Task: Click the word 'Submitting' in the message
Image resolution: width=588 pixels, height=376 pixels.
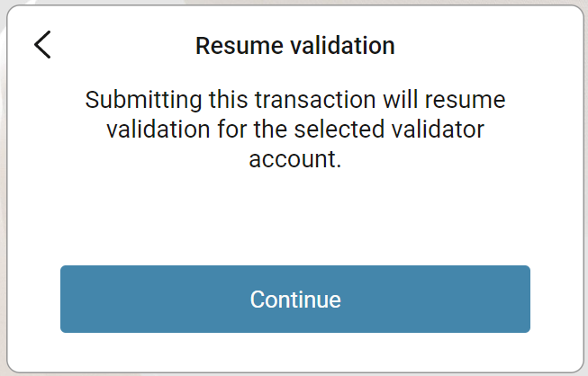Action: [x=144, y=101]
